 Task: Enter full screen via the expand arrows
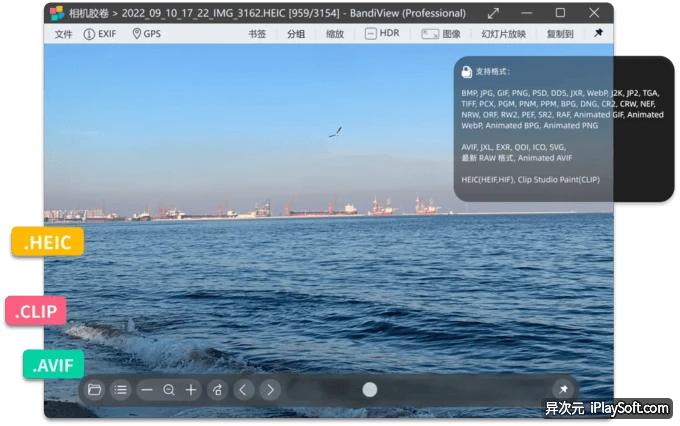(493, 13)
